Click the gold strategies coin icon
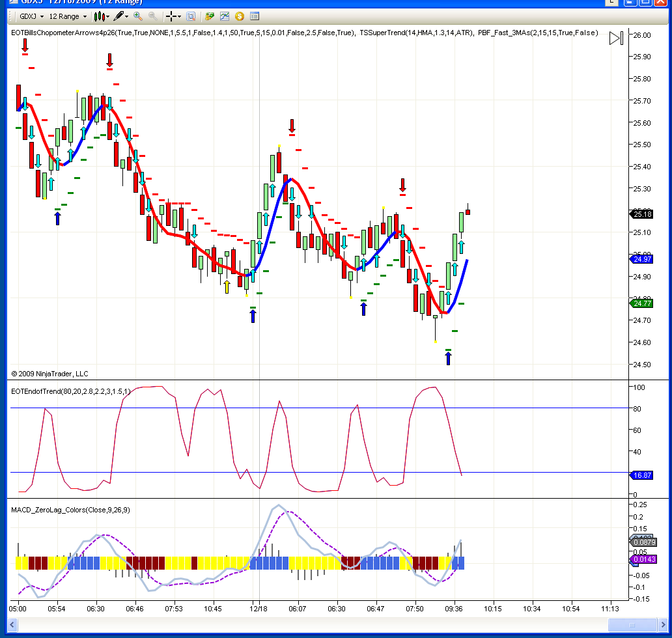 240,17
